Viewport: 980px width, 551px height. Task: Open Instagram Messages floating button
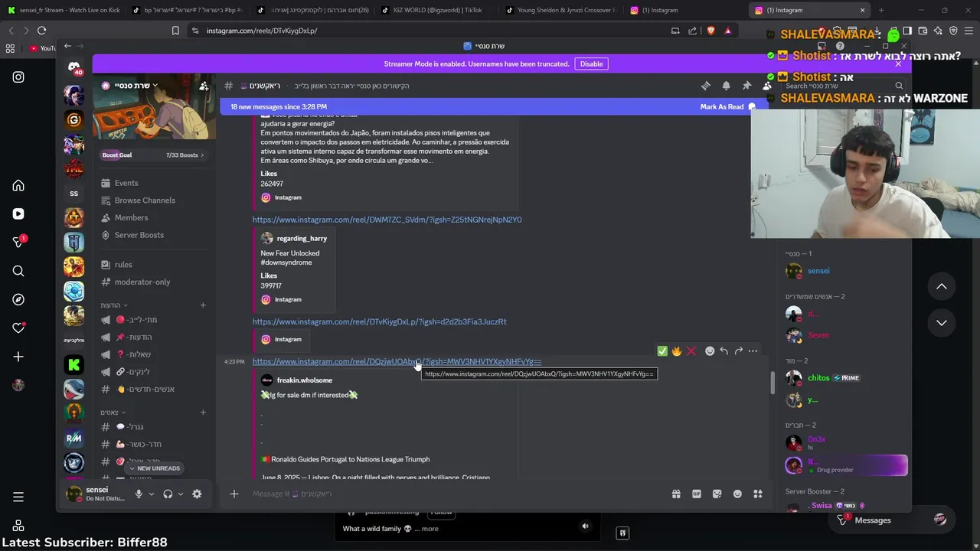tap(892, 520)
